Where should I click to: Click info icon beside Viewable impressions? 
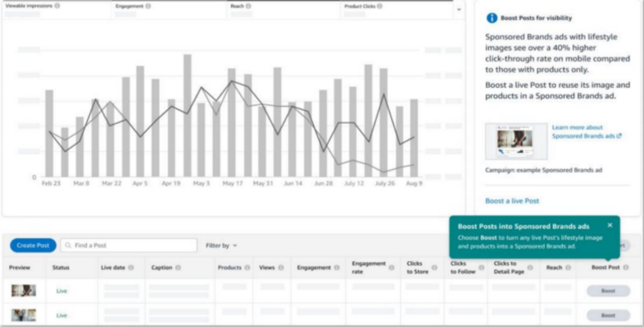point(57,6)
